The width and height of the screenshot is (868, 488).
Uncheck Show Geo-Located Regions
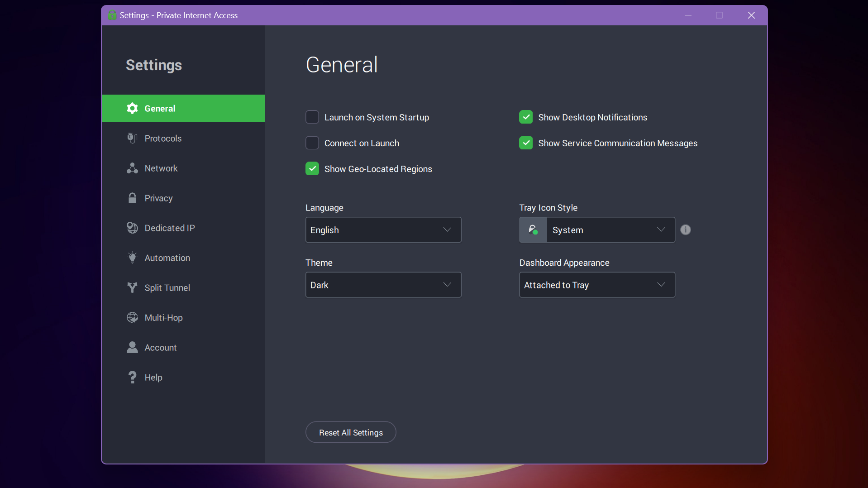pyautogui.click(x=312, y=169)
